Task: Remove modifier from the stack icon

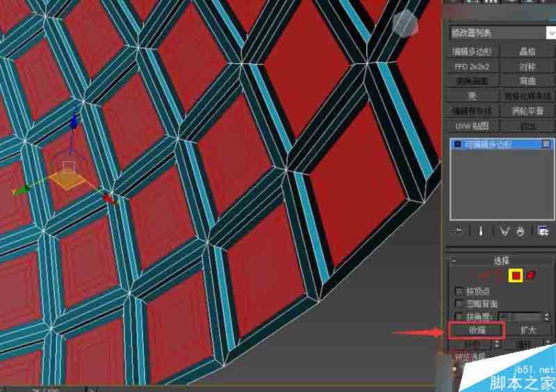Action: [520, 231]
